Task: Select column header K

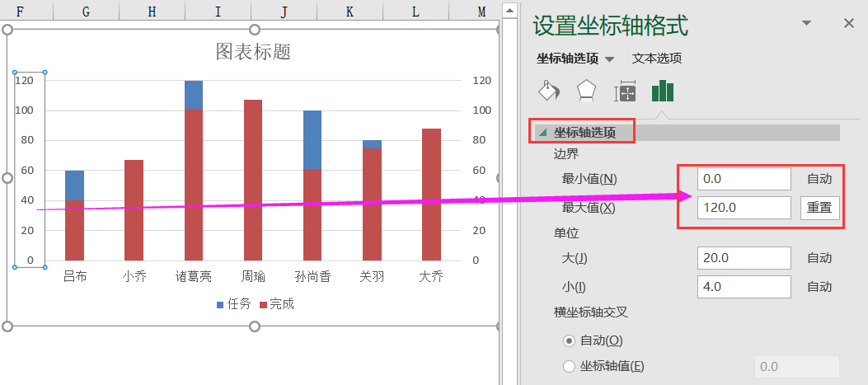Action: tap(350, 11)
